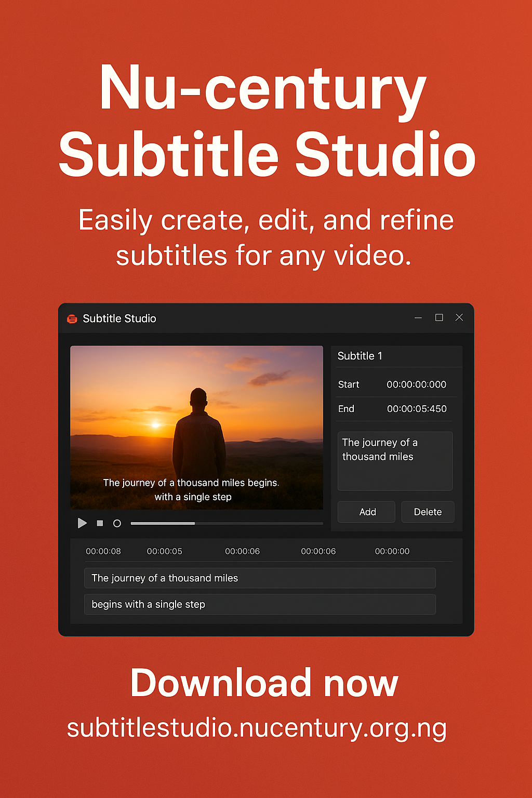Viewport: 532px width, 798px height.
Task: Click the video seek progress bar
Action: [x=226, y=523]
